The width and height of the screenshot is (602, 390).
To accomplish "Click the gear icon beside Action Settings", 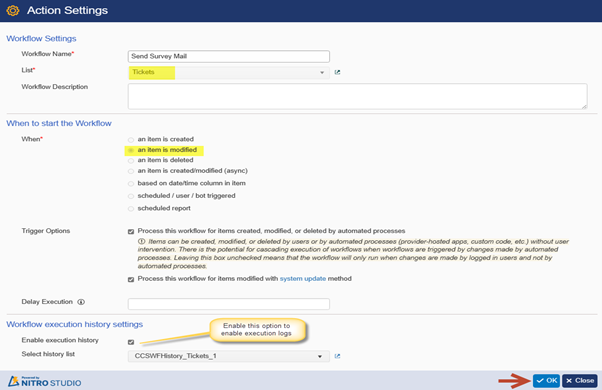I will [x=13, y=10].
